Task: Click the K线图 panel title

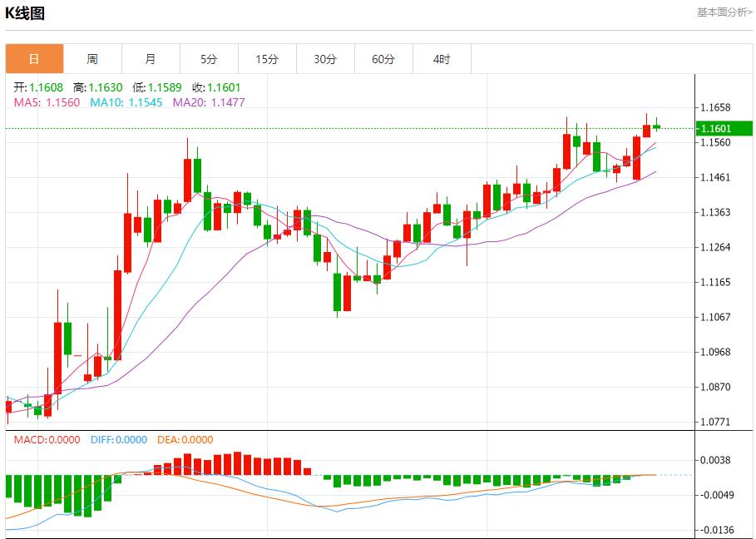Action: [26, 13]
